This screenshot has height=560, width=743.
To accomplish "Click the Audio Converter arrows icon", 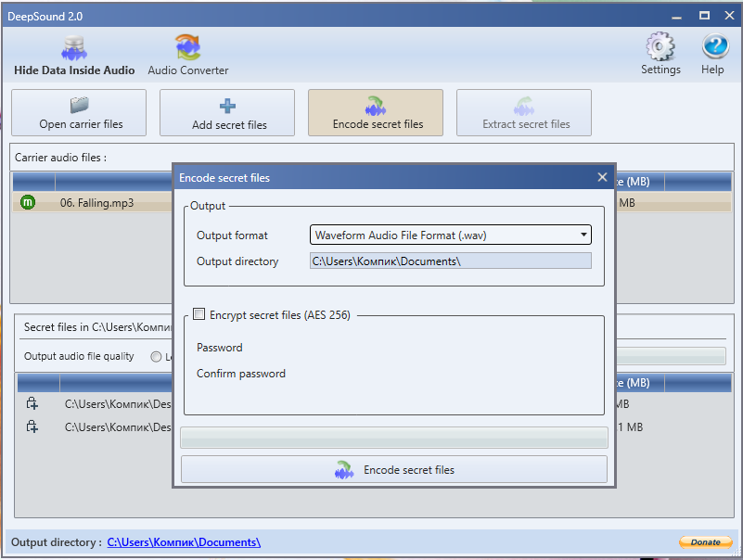I will click(188, 47).
